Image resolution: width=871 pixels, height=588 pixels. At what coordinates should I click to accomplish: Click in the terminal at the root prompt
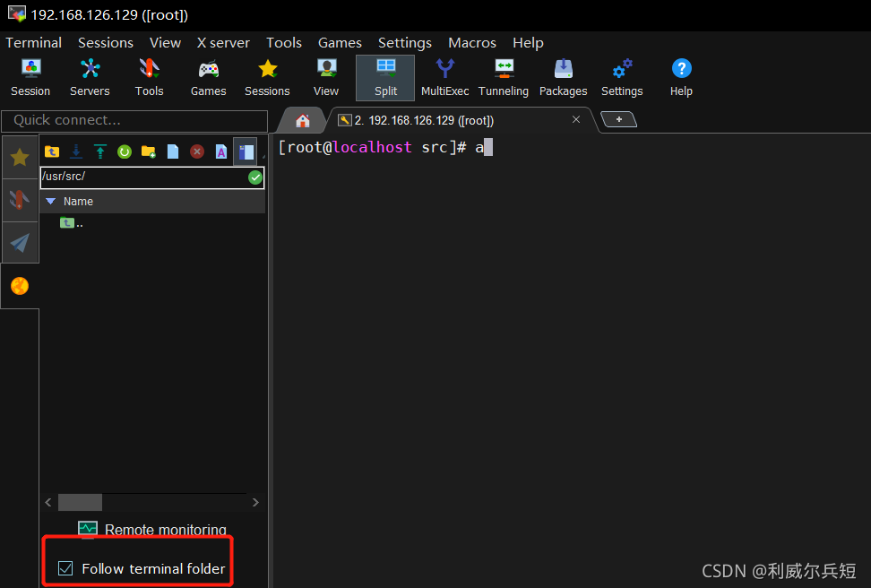click(x=385, y=147)
